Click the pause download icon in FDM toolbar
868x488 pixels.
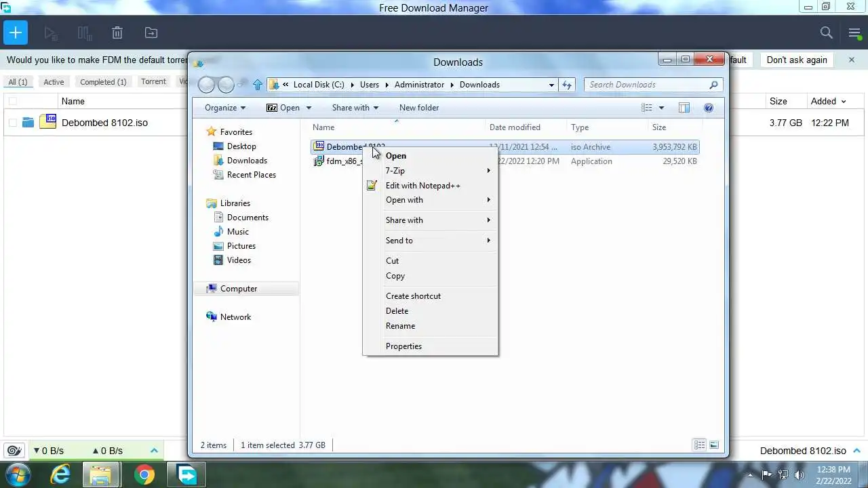84,33
